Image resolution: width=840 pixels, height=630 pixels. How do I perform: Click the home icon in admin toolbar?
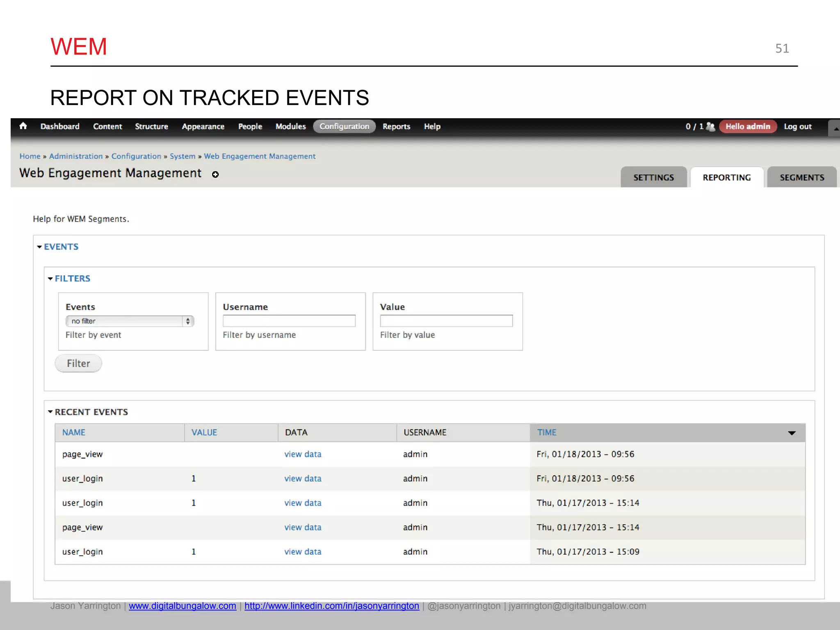pos(23,126)
